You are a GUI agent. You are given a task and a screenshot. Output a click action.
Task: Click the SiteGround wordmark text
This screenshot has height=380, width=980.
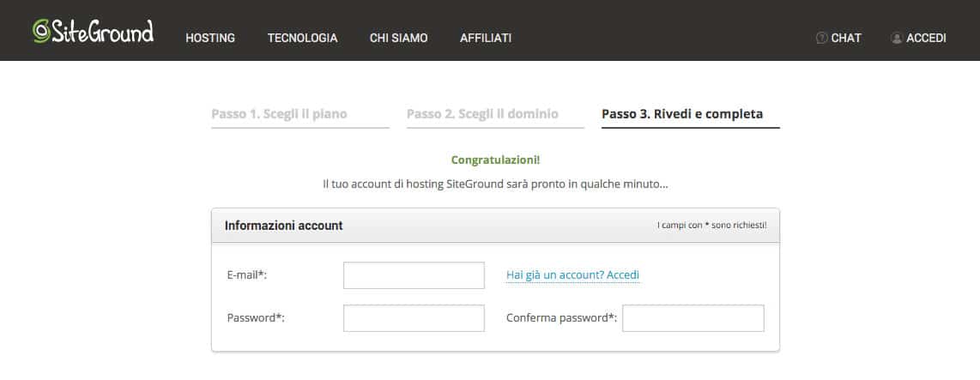[x=102, y=31]
